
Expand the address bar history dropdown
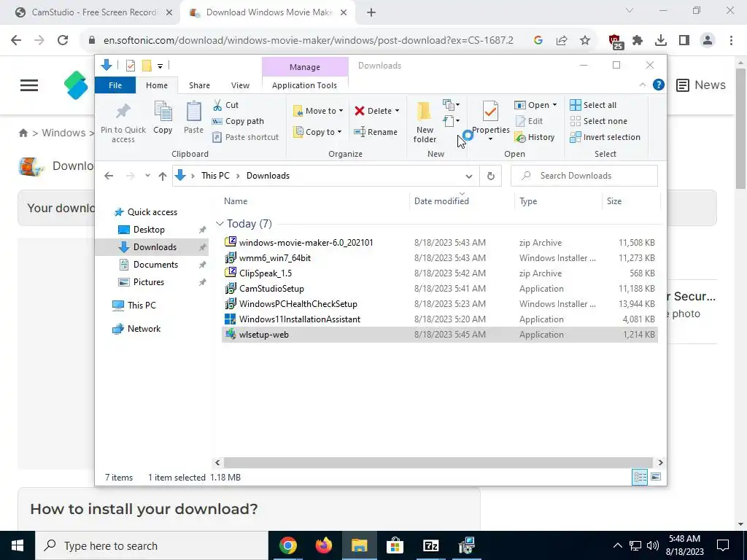pyautogui.click(x=469, y=176)
